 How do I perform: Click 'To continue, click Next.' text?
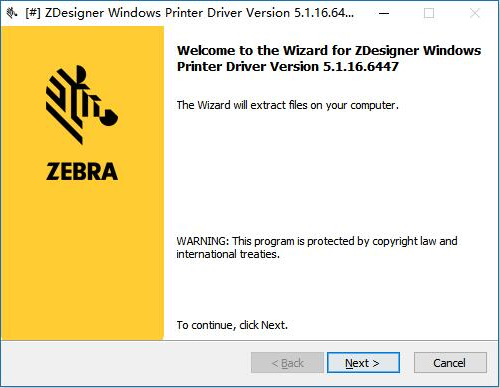click(232, 325)
